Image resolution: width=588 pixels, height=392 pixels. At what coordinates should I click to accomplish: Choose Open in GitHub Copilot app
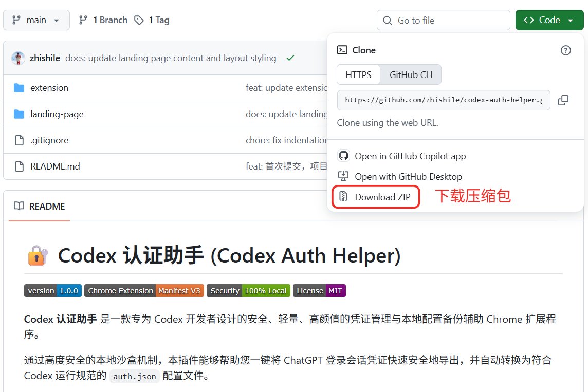tap(410, 156)
